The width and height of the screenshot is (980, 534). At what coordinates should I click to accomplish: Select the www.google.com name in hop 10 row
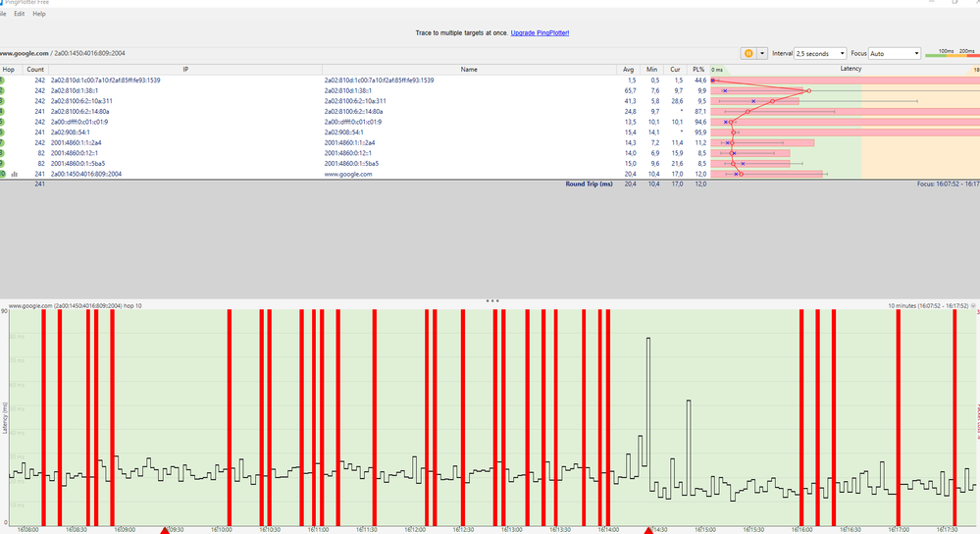[348, 175]
